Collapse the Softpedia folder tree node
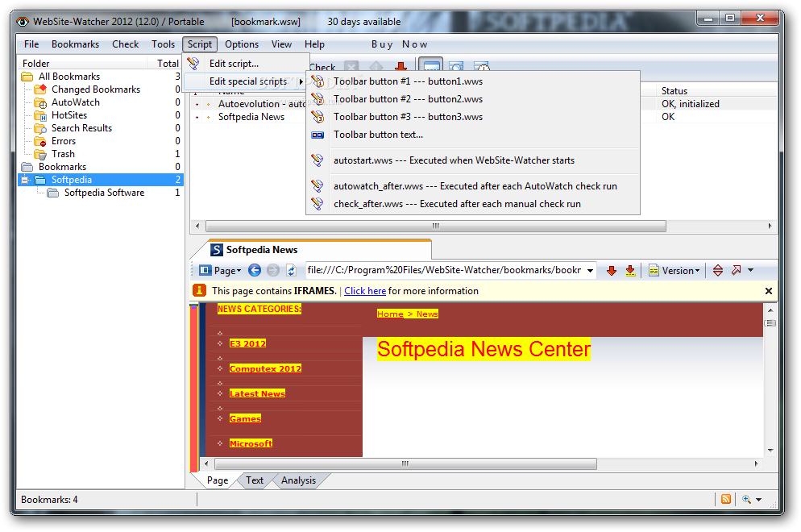801x532 pixels. pyautogui.click(x=24, y=180)
